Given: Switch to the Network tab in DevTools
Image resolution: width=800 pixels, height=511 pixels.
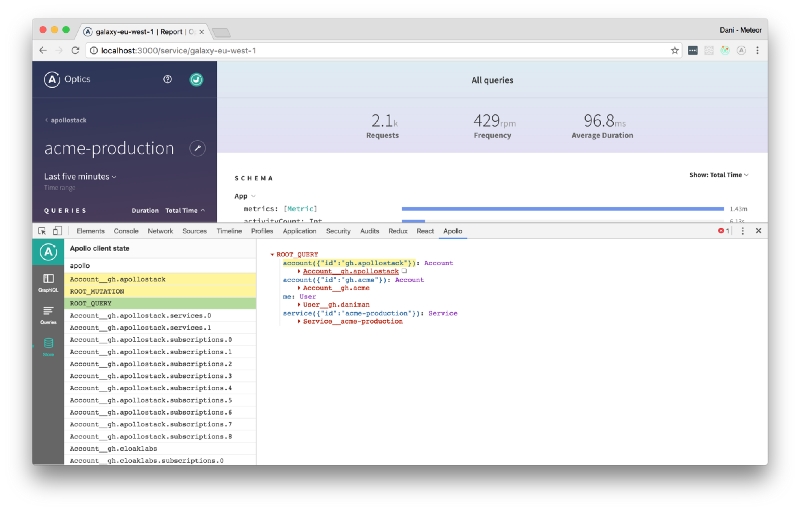Looking at the screenshot, I should coord(160,231).
